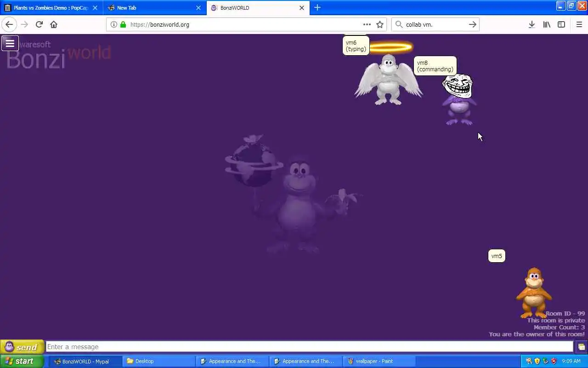
Task: Toggle the browser sidebar view
Action: [x=561, y=24]
